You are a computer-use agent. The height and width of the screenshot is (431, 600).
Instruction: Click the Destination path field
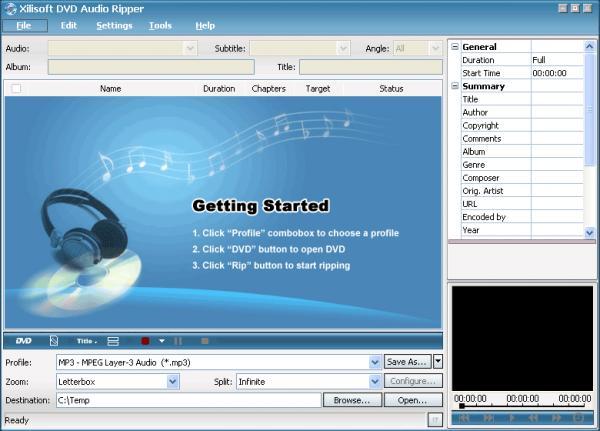tap(189, 400)
